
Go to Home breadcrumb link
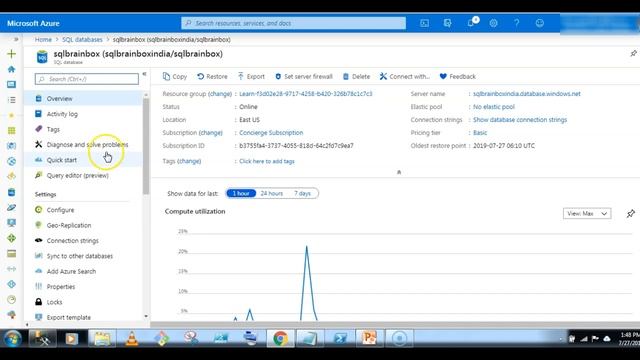point(43,40)
